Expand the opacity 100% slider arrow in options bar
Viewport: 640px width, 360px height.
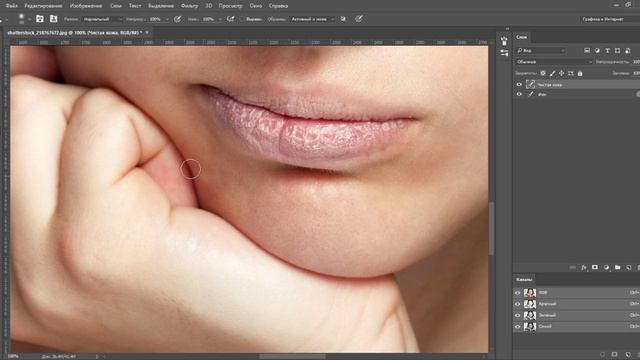point(167,19)
